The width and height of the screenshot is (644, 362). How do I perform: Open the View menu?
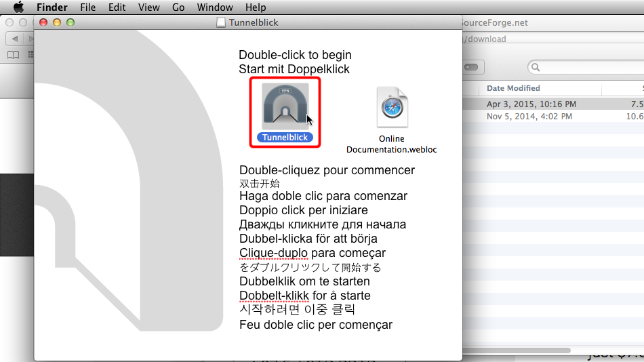coord(148,7)
